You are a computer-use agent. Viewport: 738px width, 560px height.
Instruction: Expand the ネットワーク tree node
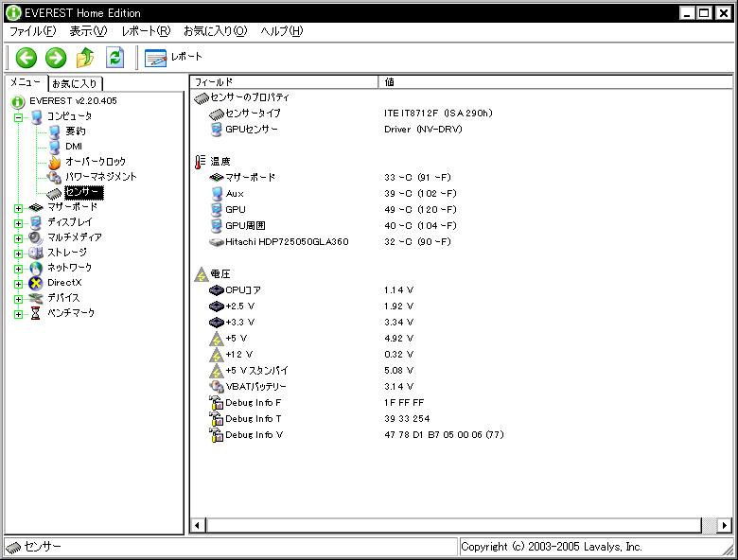18,269
